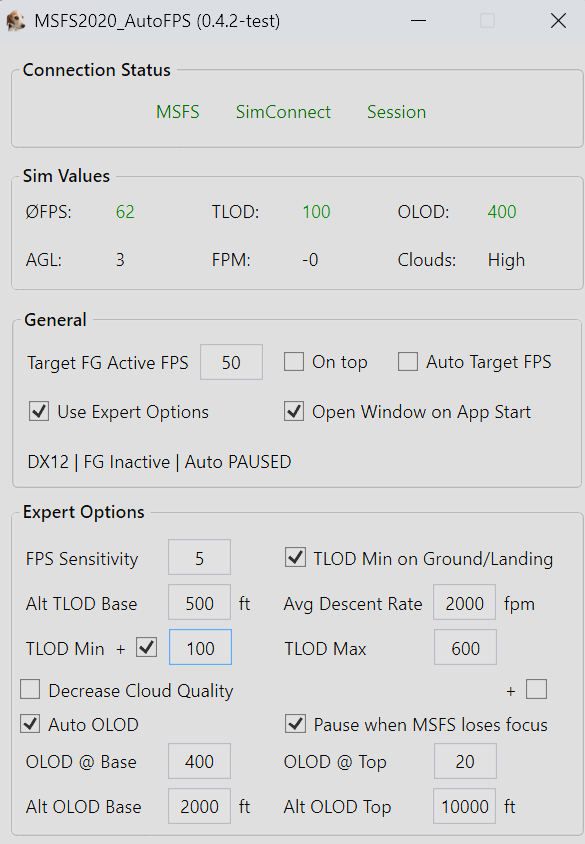Click the Alt OLOD Base field
585x844 pixels.
(200, 806)
